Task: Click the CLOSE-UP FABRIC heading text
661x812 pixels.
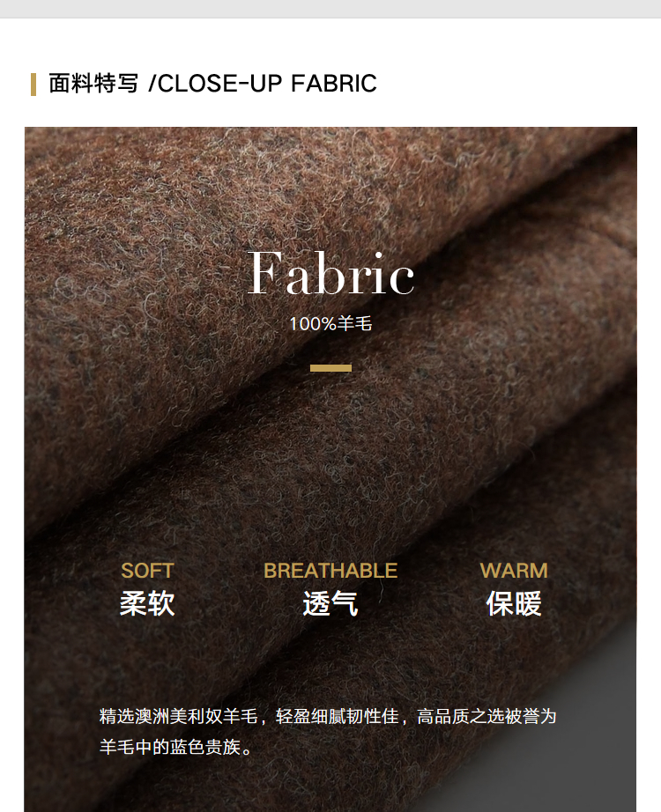Action: (267, 84)
